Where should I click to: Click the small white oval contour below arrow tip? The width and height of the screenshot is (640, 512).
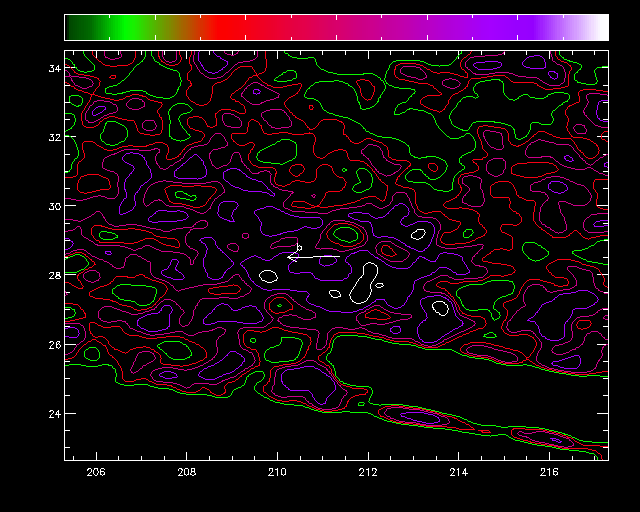pos(267,275)
